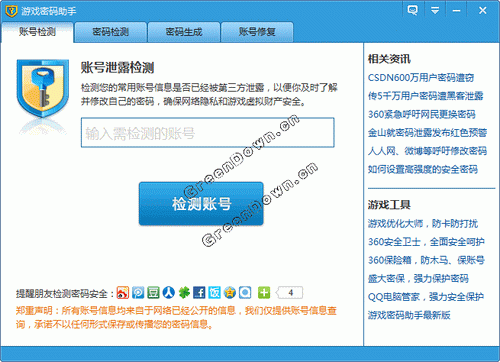Switch to 账号检测 tab
The height and width of the screenshot is (362, 500).
[x=37, y=32]
